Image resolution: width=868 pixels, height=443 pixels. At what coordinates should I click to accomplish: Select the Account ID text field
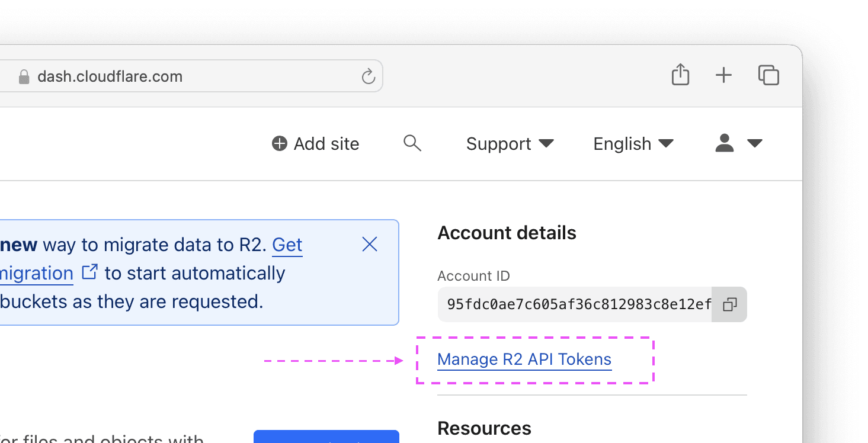click(575, 304)
